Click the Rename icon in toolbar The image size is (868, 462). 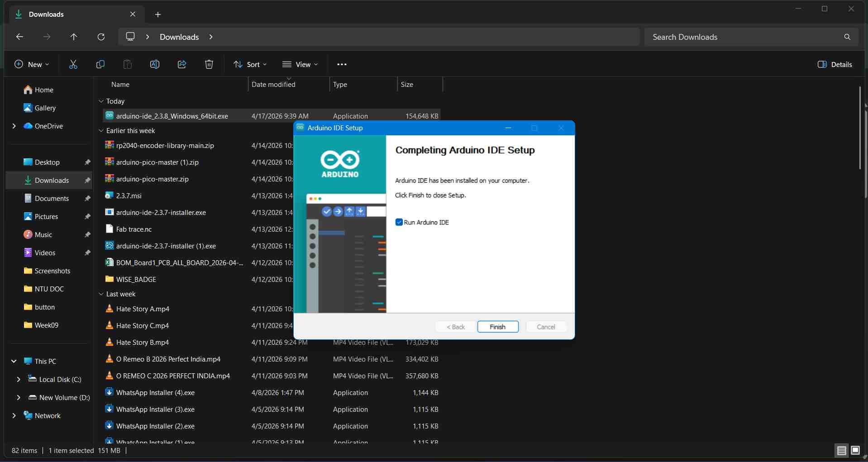155,64
